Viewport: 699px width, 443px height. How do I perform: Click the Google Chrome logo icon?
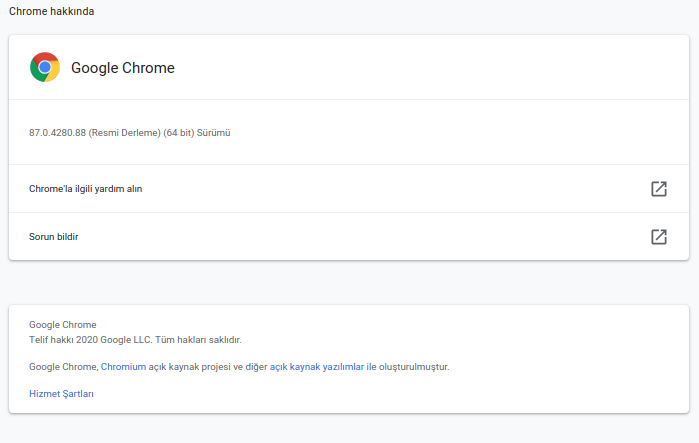coord(45,67)
